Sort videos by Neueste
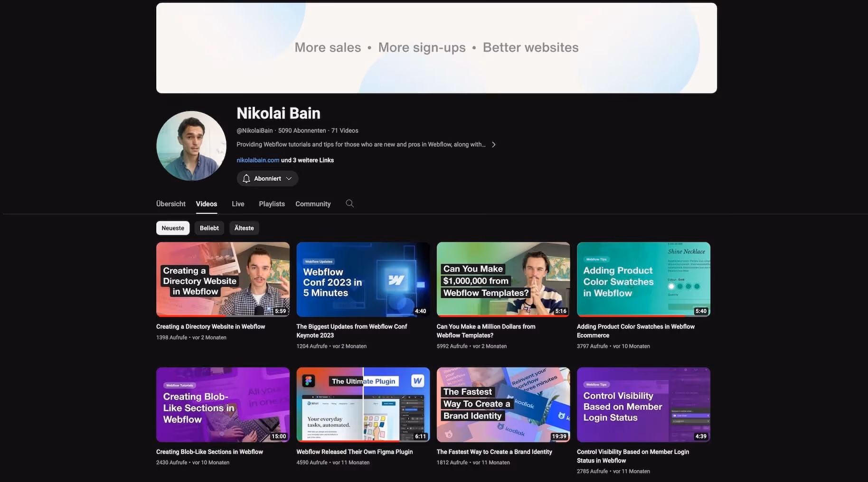This screenshot has height=482, width=868. [x=173, y=228]
